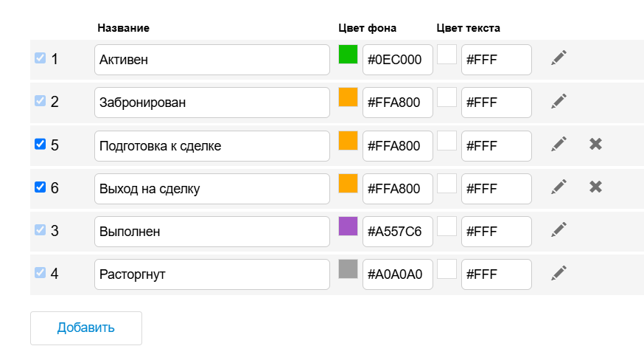Focus the #0EC000 background color field
The height and width of the screenshot is (360, 644).
pos(397,60)
